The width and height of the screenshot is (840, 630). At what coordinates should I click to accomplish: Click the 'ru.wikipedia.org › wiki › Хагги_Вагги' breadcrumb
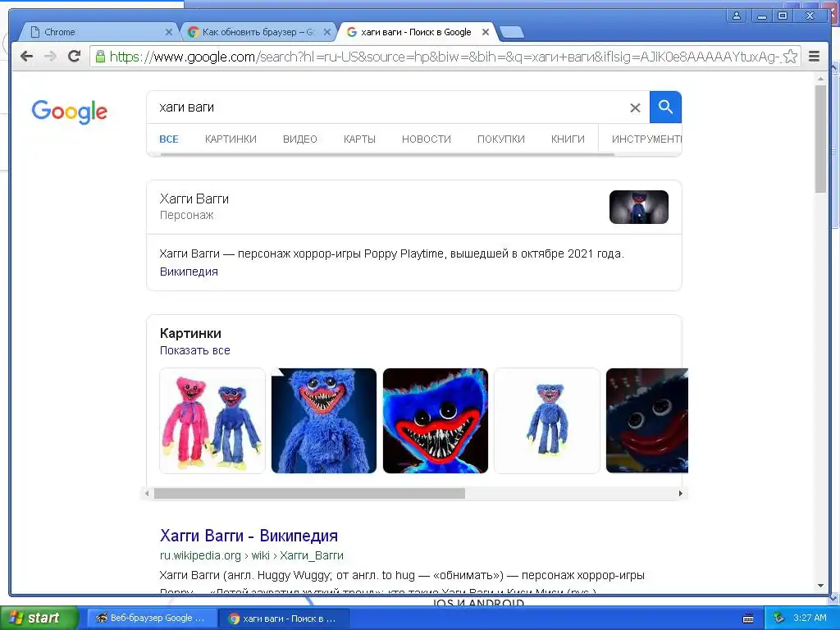(251, 555)
